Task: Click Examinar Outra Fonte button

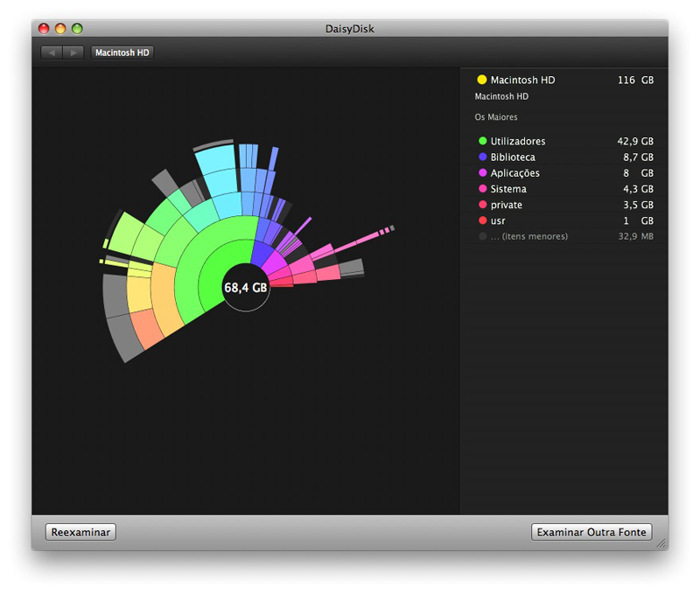Action: [x=591, y=532]
